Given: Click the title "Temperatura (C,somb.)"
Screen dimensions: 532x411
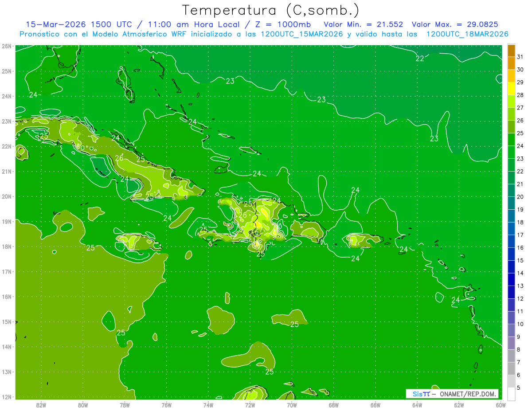Looking at the screenshot, I should [x=271, y=10].
